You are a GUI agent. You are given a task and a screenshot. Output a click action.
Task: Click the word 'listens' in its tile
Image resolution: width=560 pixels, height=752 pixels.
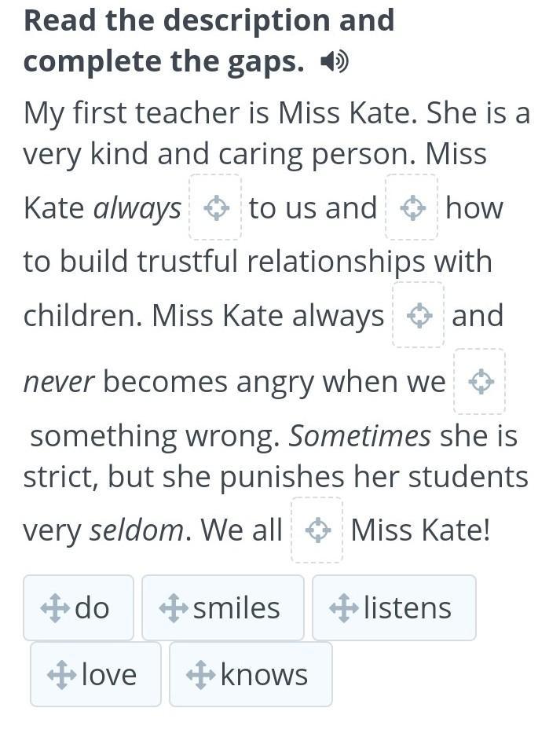[407, 608]
